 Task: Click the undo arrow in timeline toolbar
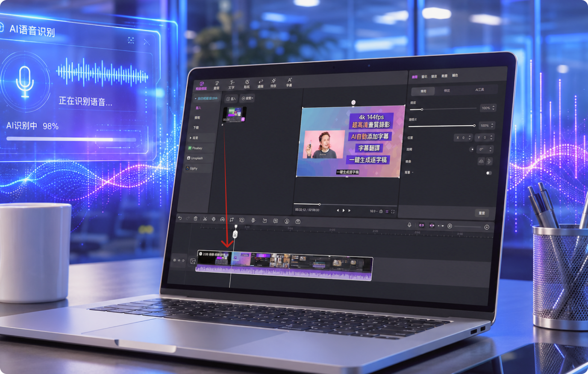click(180, 219)
